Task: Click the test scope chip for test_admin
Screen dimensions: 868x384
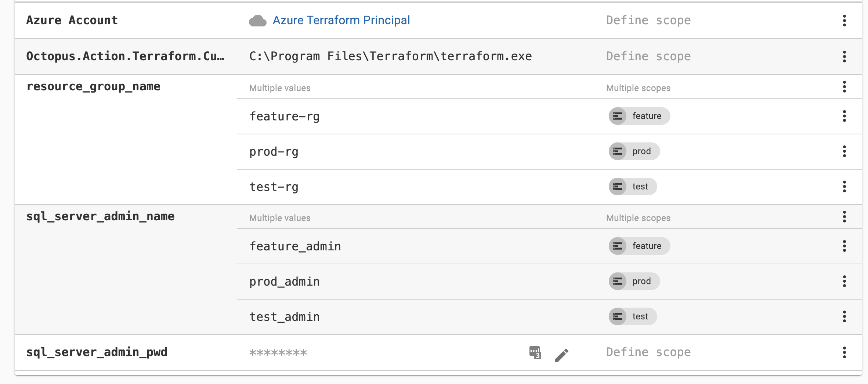Action: pyautogui.click(x=633, y=316)
